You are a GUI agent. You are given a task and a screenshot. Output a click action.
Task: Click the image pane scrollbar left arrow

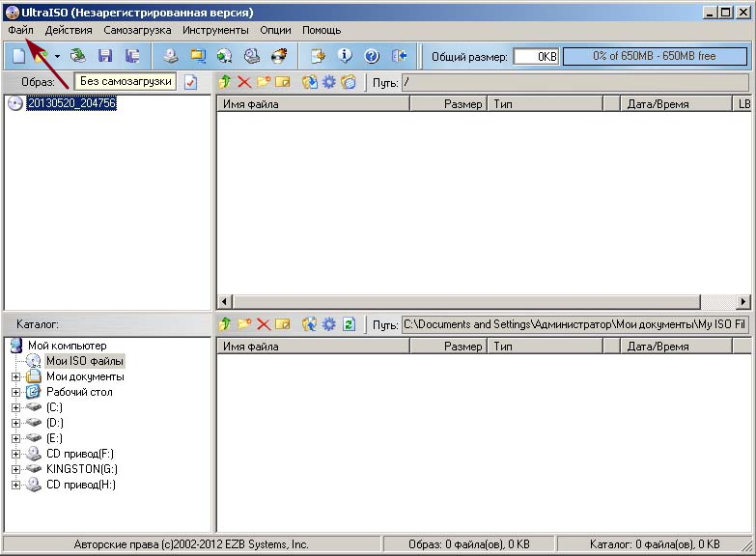(x=224, y=302)
